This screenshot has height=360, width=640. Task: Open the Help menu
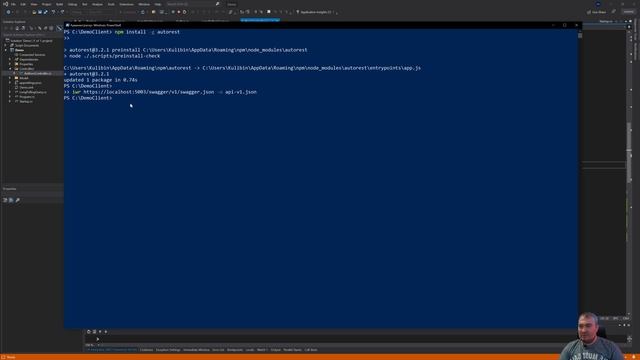pos(158,4)
